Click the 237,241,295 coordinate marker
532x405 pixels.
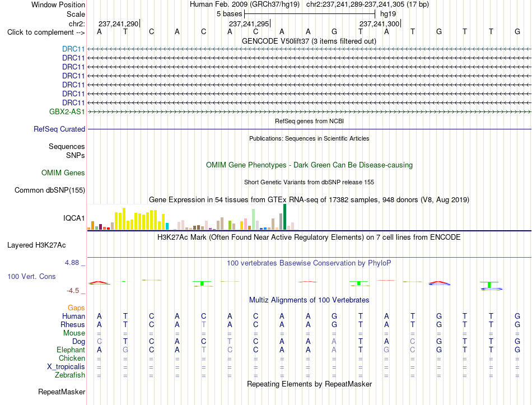coord(249,24)
